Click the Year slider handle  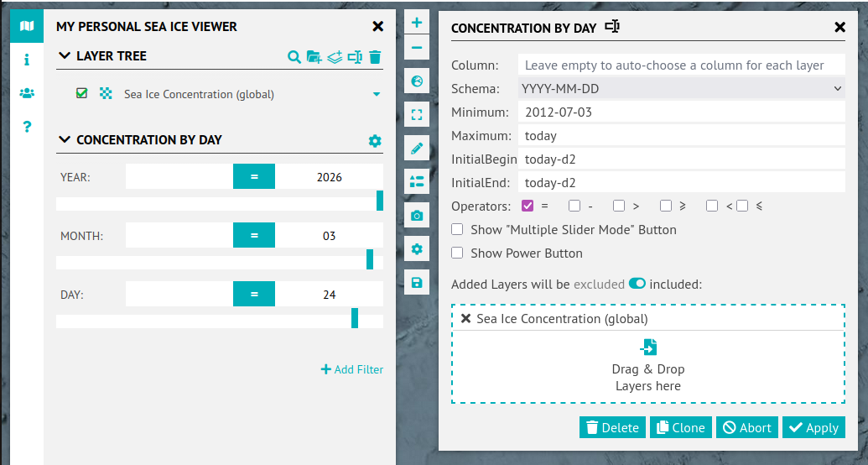point(380,200)
